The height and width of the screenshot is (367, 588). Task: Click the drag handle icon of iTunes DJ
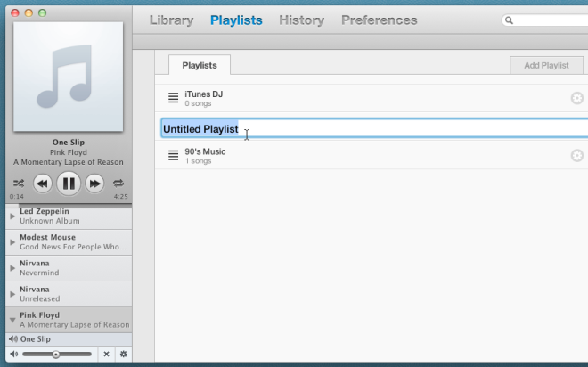pos(173,98)
